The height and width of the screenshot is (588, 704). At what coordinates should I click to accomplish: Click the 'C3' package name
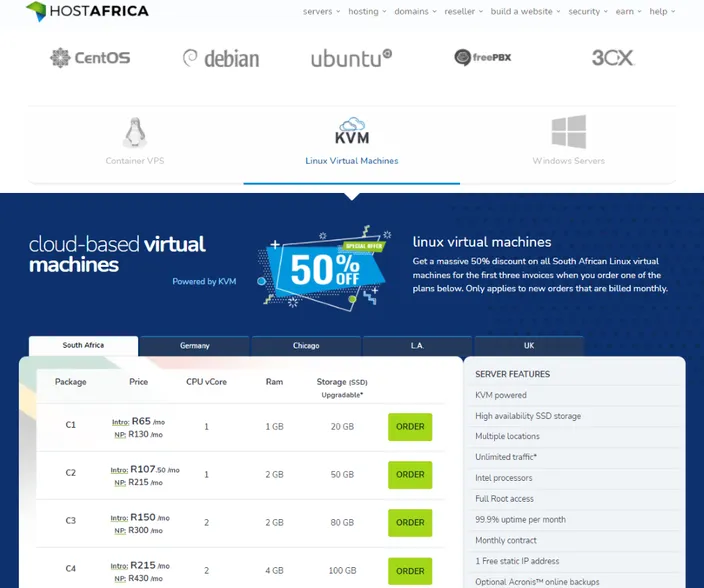point(70,521)
